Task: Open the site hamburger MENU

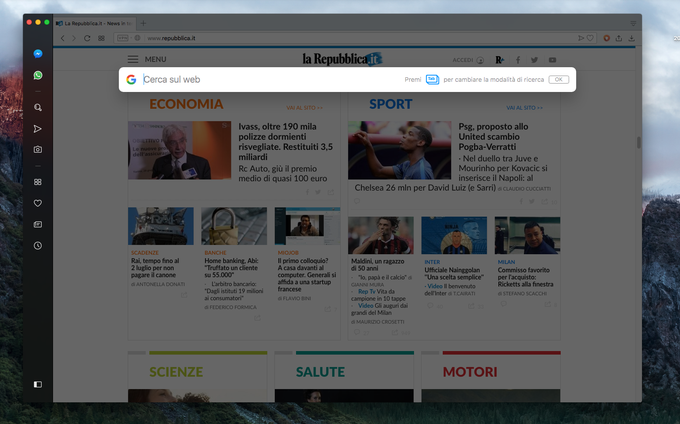Action: (x=147, y=59)
